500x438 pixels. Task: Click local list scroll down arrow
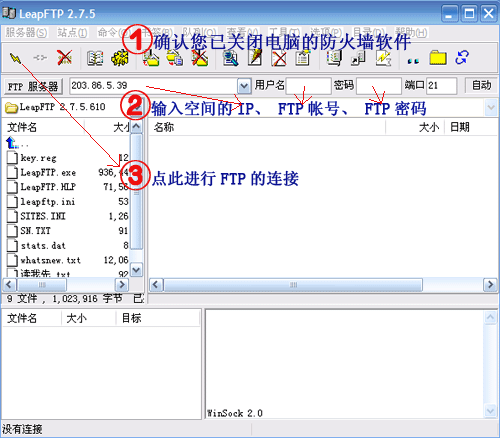(x=136, y=270)
